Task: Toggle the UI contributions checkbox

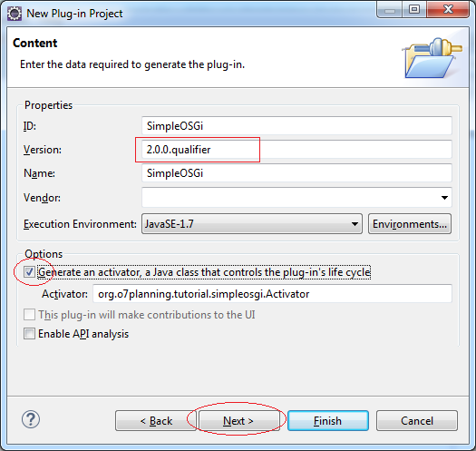Action: click(29, 315)
